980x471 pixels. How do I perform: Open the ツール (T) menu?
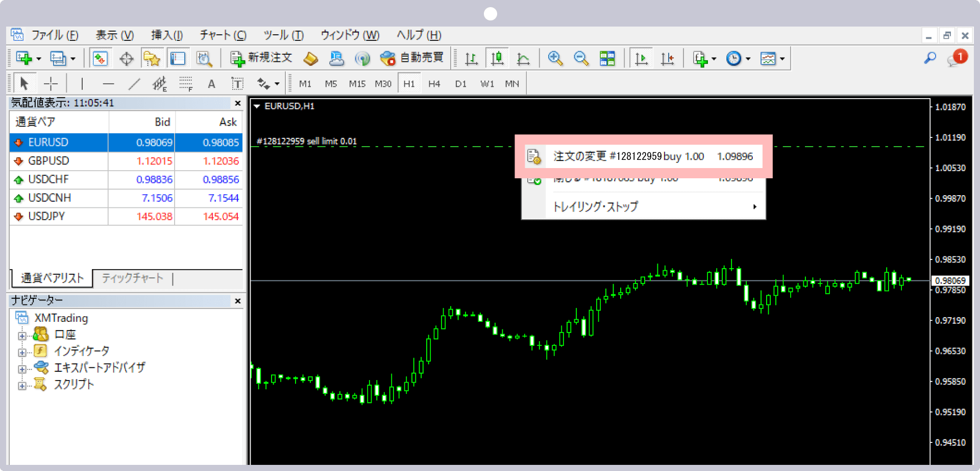click(283, 35)
